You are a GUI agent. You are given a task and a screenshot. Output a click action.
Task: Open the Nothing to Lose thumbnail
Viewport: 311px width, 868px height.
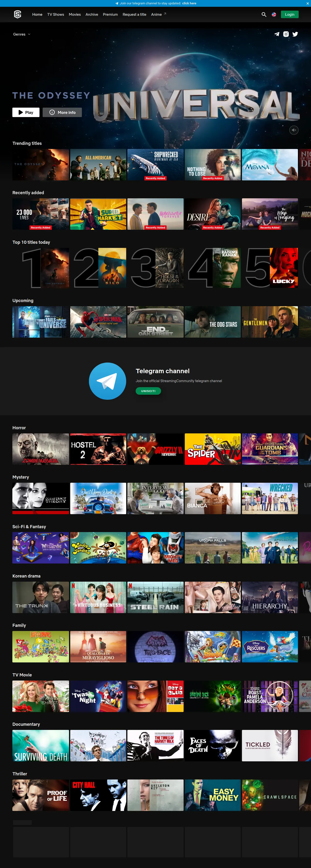click(213, 165)
